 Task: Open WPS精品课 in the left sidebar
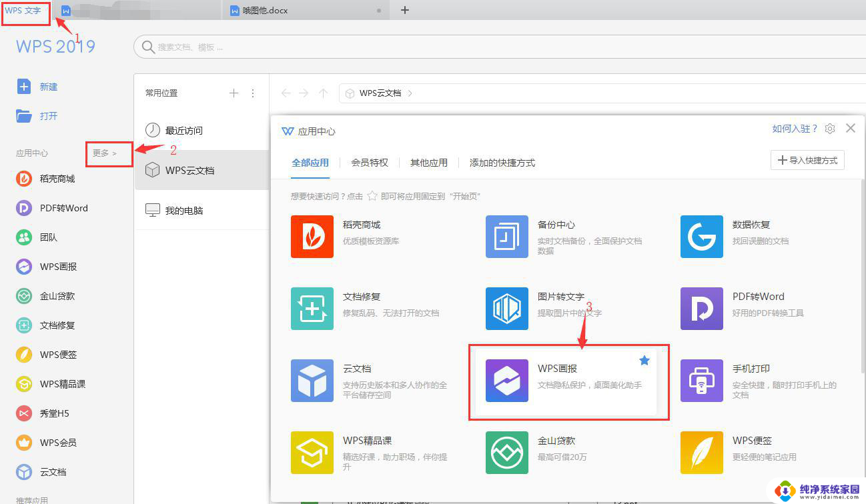tap(51, 384)
